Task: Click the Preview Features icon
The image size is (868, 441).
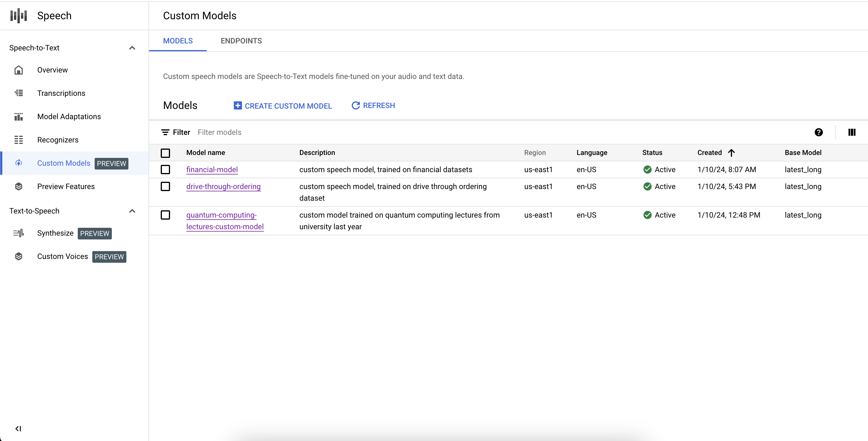Action: point(19,186)
